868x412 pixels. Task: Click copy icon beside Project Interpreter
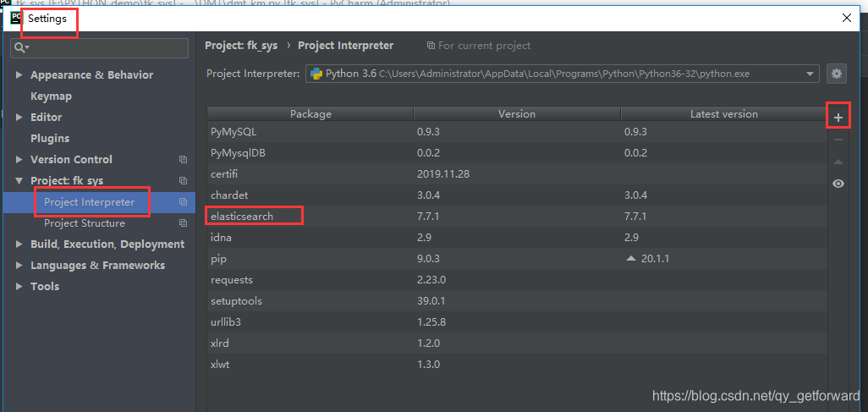click(183, 202)
